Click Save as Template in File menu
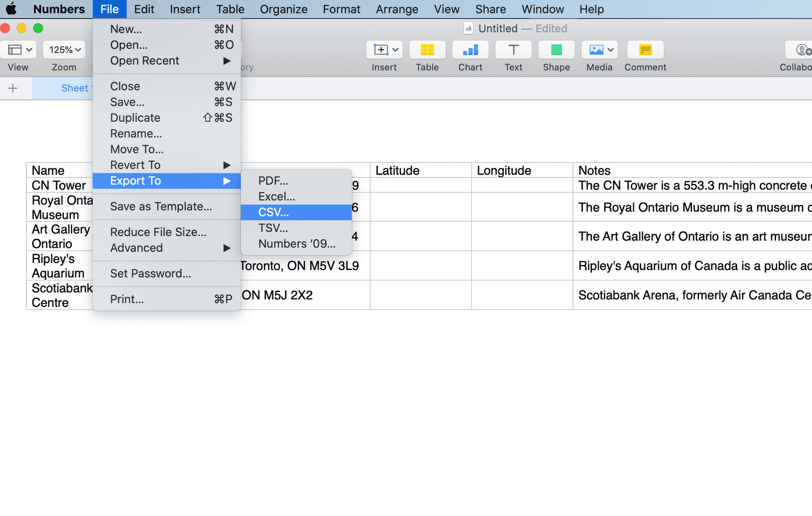 (161, 206)
